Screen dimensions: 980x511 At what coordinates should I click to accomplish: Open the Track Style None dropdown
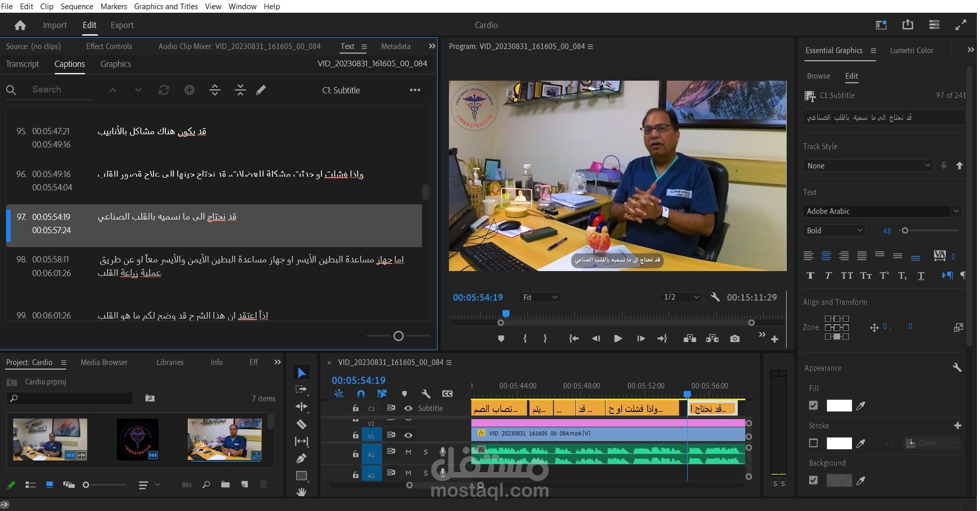[x=868, y=166]
